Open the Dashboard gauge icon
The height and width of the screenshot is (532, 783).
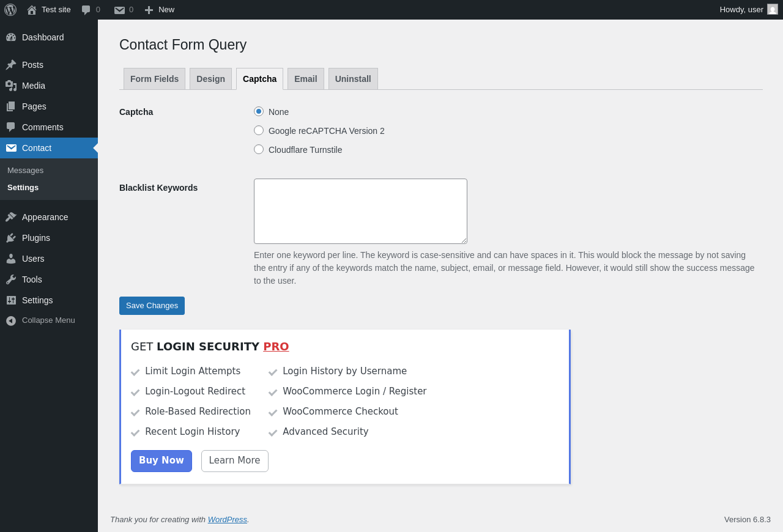tap(11, 37)
